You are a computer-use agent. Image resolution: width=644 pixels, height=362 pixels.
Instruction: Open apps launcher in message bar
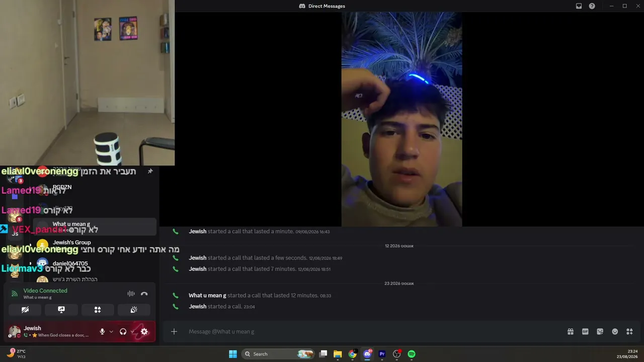(x=629, y=331)
